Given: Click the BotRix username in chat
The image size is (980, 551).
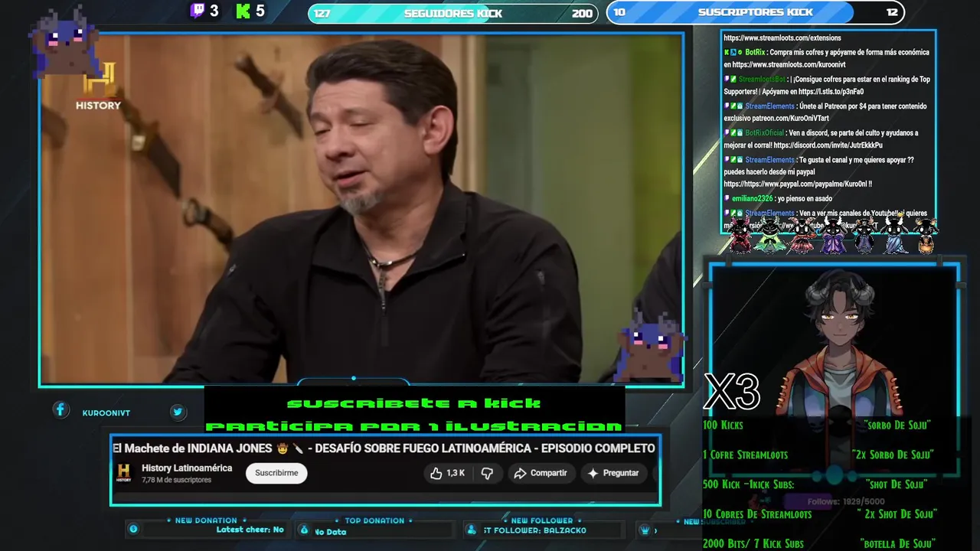Looking at the screenshot, I should [754, 52].
